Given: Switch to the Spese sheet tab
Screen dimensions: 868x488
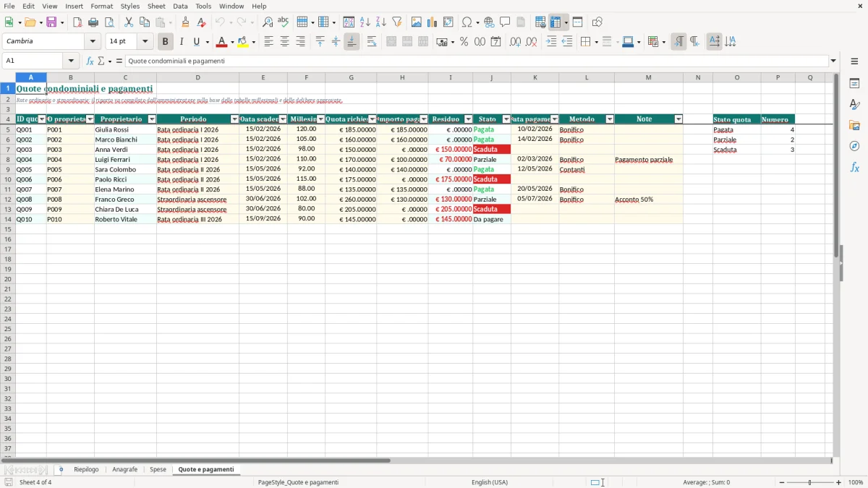Looking at the screenshot, I should pyautogui.click(x=158, y=470).
